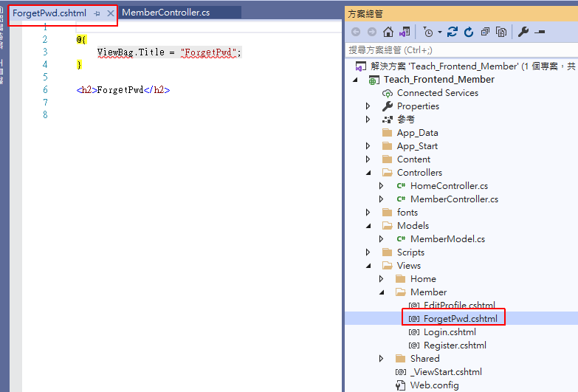
Task: Expand the Home folder under Views
Action: pos(382,279)
